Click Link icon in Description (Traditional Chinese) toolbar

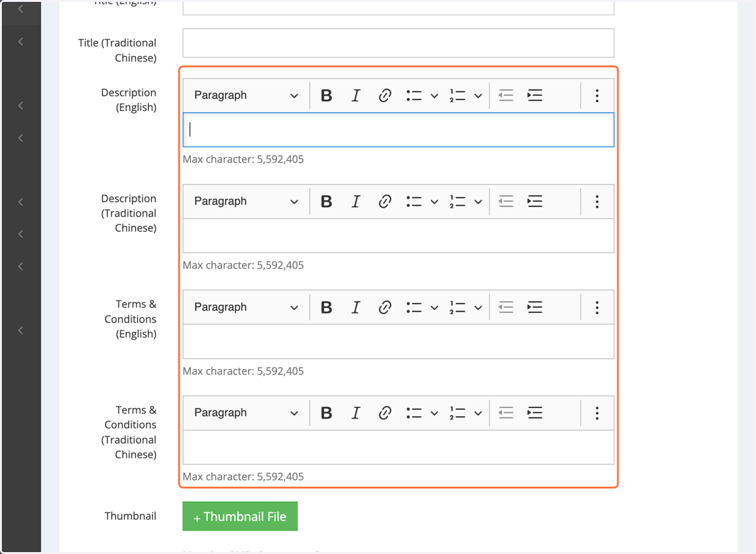pyautogui.click(x=385, y=201)
